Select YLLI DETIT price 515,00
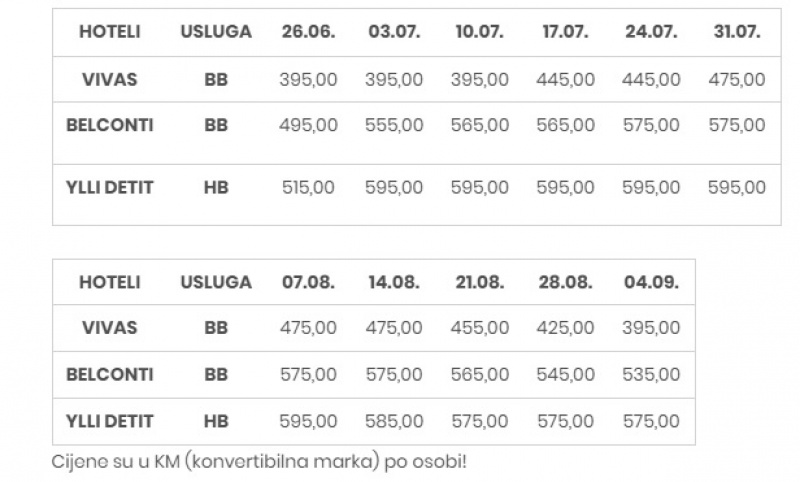 coord(308,187)
